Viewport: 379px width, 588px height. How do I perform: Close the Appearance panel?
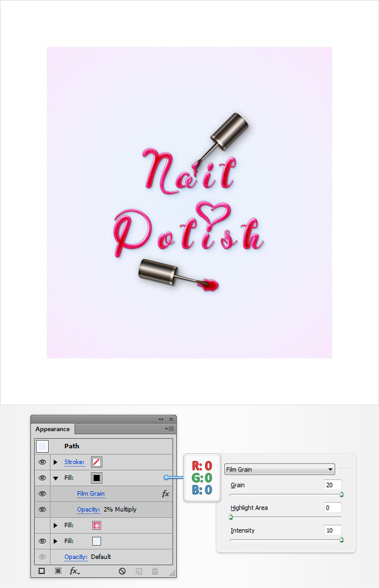(x=171, y=419)
